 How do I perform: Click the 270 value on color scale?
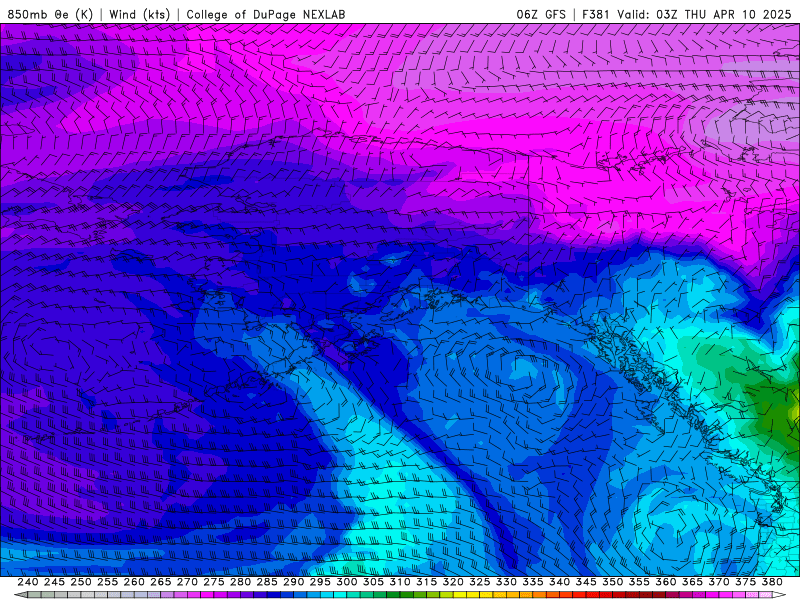pos(187,582)
